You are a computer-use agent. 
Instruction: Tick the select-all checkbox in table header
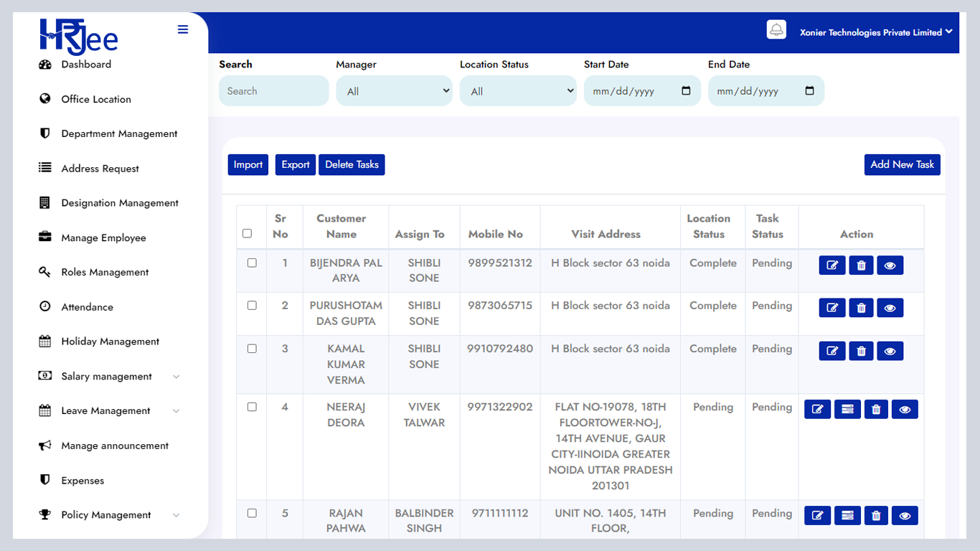[248, 233]
